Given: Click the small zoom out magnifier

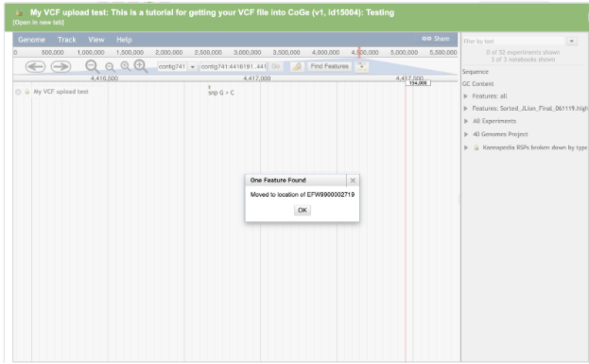Looking at the screenshot, I should [x=110, y=67].
